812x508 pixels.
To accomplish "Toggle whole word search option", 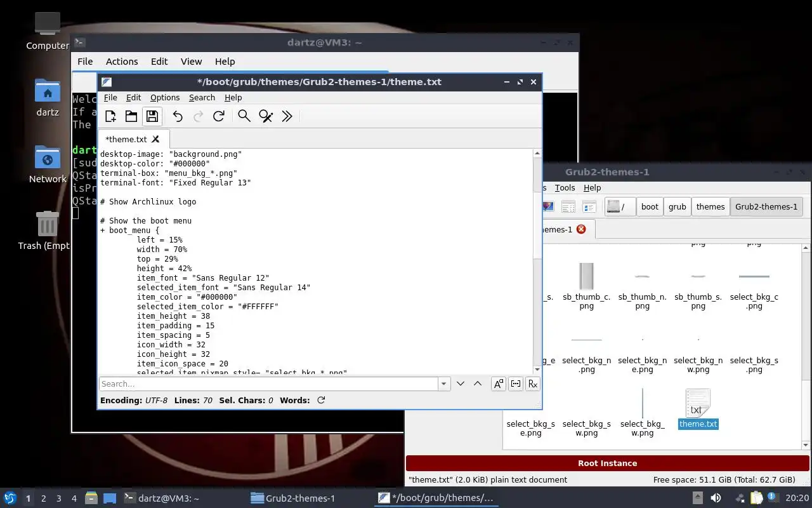I will click(x=516, y=384).
